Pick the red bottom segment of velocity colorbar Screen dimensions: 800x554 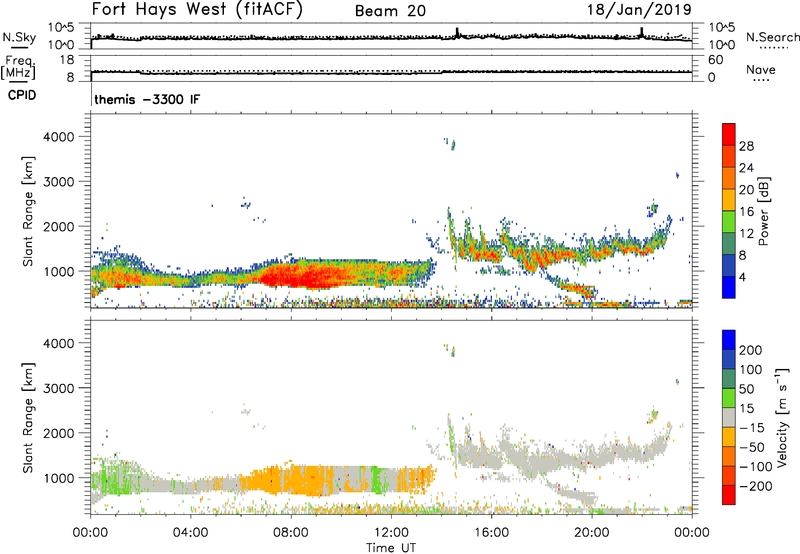[729, 495]
